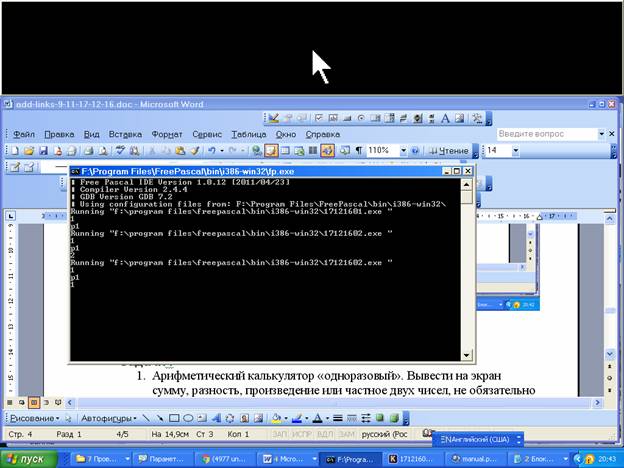Open the Рисование dropdown menu

[x=35, y=418]
